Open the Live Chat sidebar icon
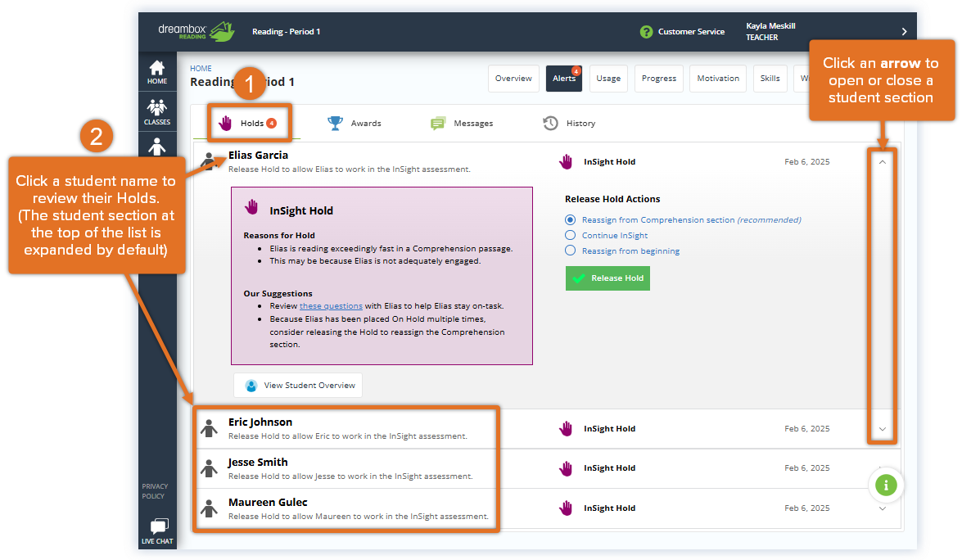The height and width of the screenshot is (560, 962). click(x=158, y=531)
